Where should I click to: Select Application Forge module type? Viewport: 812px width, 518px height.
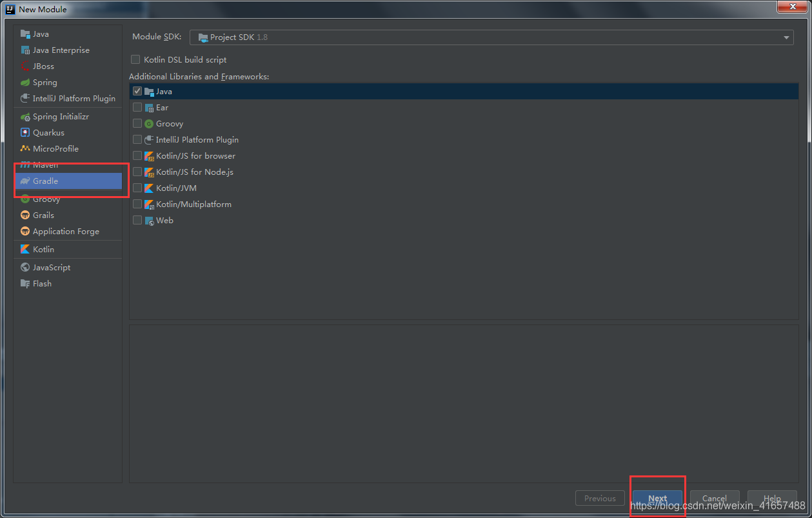pyautogui.click(x=68, y=232)
